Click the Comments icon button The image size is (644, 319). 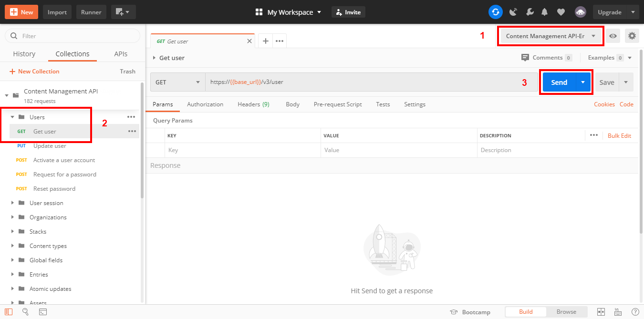525,58
